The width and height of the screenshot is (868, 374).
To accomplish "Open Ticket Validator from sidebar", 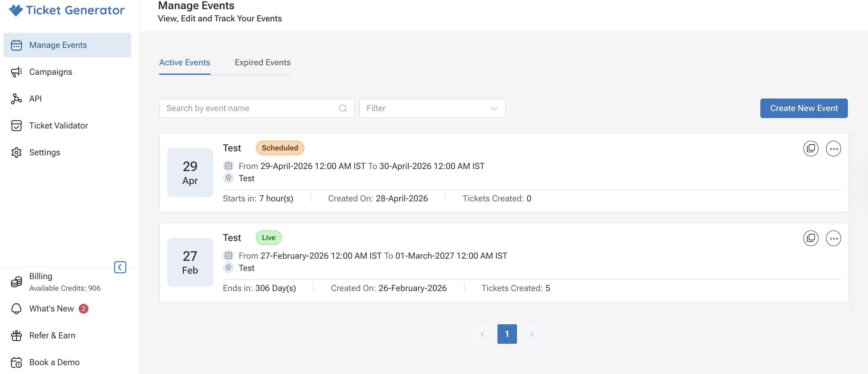I will click(x=59, y=126).
